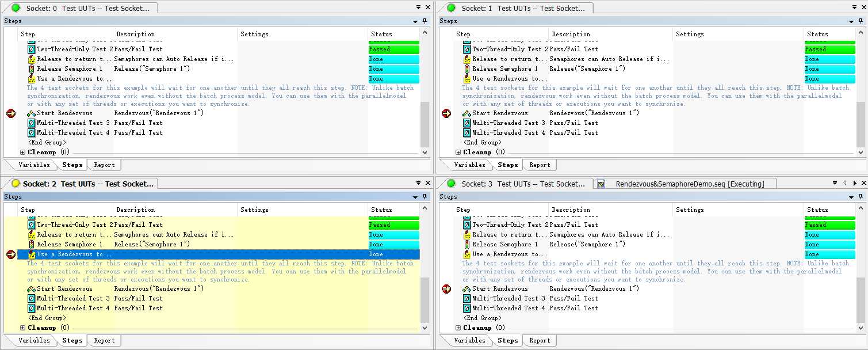Select Rendezvous&SemaphoreDemo.seq [Executing] tab
This screenshot has width=868, height=350.
685,184
